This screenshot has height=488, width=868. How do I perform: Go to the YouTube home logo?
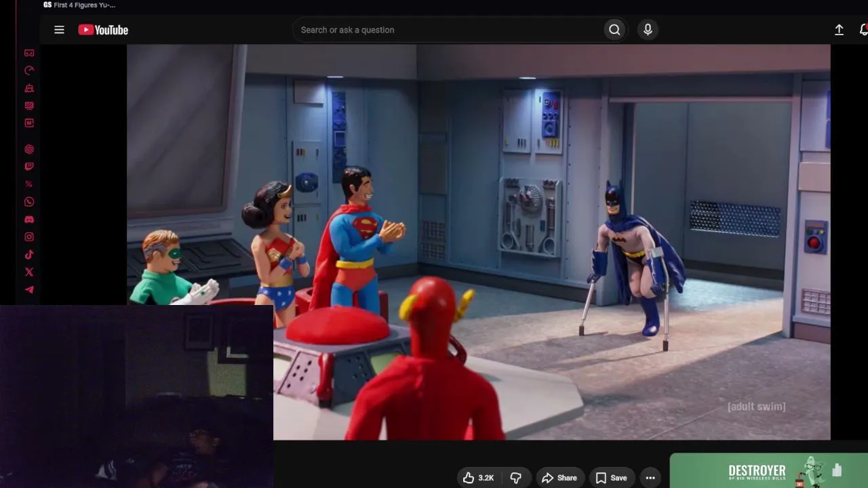pos(103,30)
